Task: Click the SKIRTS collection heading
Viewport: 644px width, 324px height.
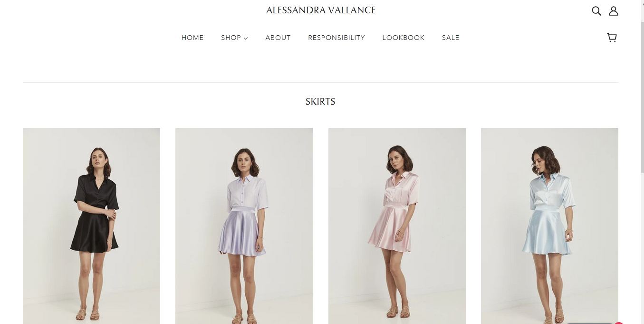Action: pos(320,101)
